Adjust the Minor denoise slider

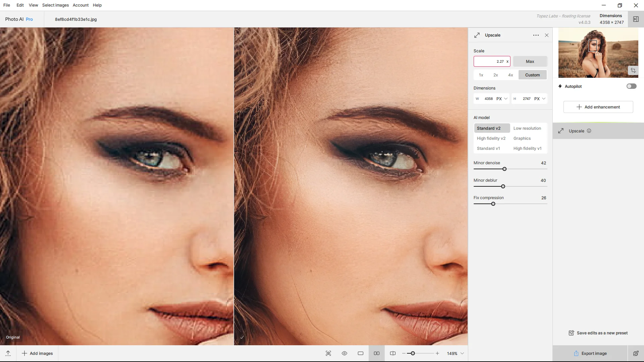[504, 169]
